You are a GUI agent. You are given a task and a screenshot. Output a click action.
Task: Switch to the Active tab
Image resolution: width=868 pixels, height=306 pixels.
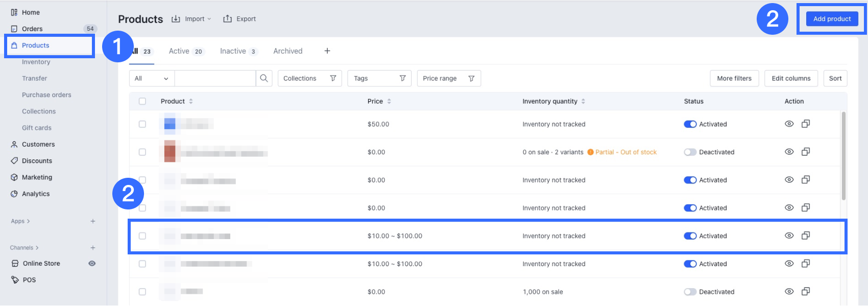(x=186, y=51)
